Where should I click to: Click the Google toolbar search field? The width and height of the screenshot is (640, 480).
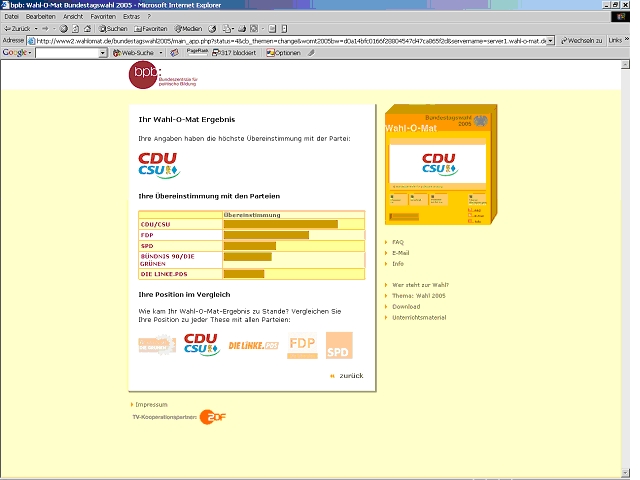[x=67, y=53]
